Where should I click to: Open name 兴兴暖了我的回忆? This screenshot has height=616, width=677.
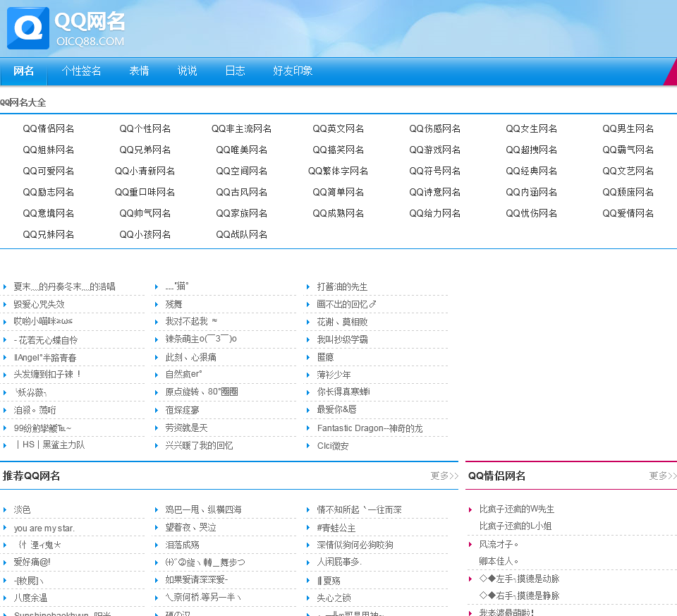[199, 445]
